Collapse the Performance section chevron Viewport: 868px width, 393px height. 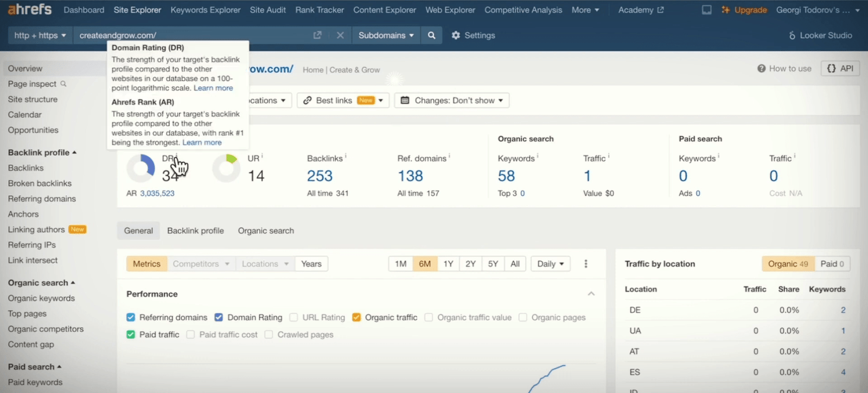pyautogui.click(x=591, y=294)
